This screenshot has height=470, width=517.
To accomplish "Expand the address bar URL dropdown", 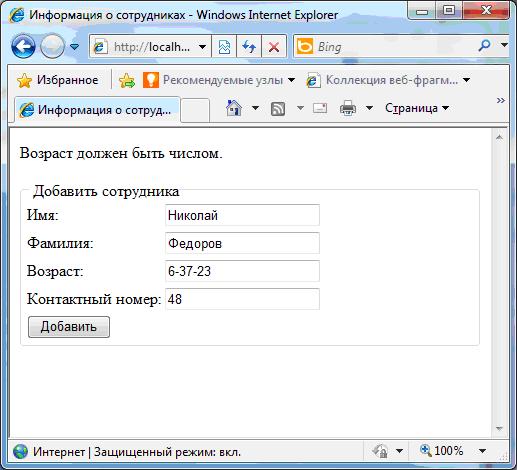I will (x=202, y=47).
